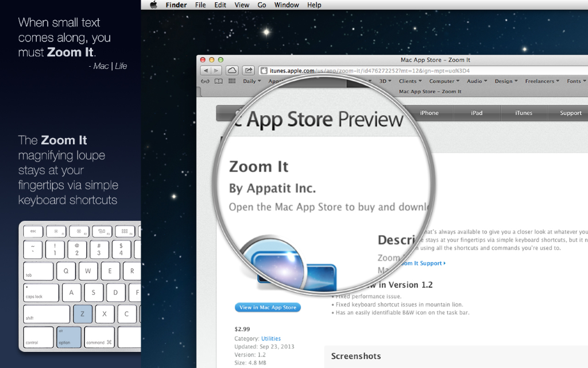Go to the iTunes section in Apple nav
Viewport: 588px width, 368px height.
[x=524, y=113]
